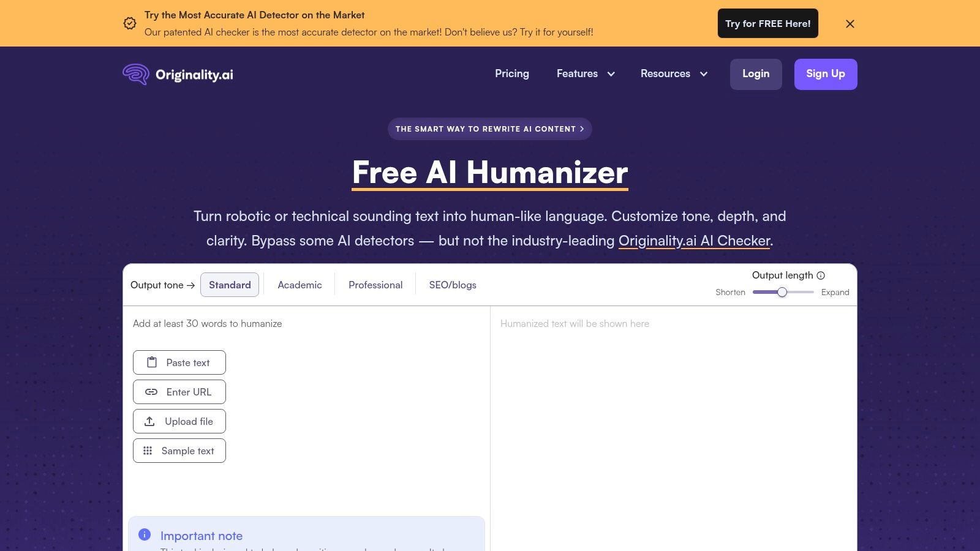Click the input area reading Add at least 30 words
This screenshot has height=551, width=980.
(207, 323)
